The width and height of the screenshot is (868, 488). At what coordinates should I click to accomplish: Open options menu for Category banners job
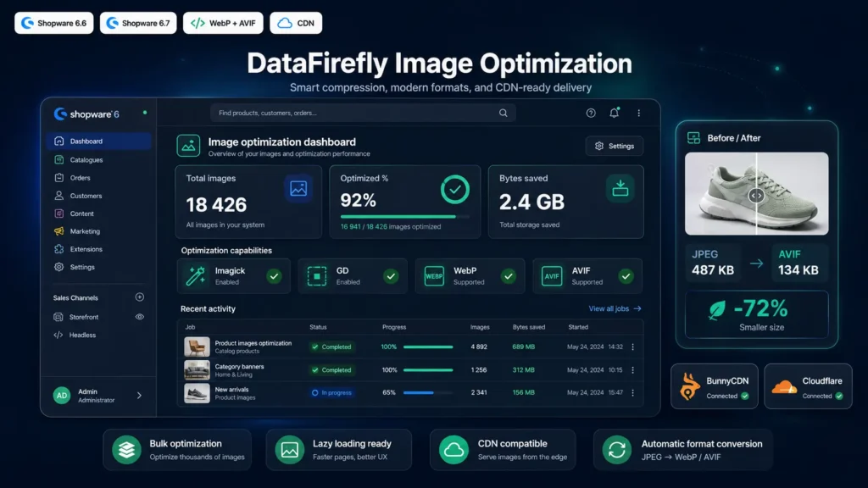point(632,370)
